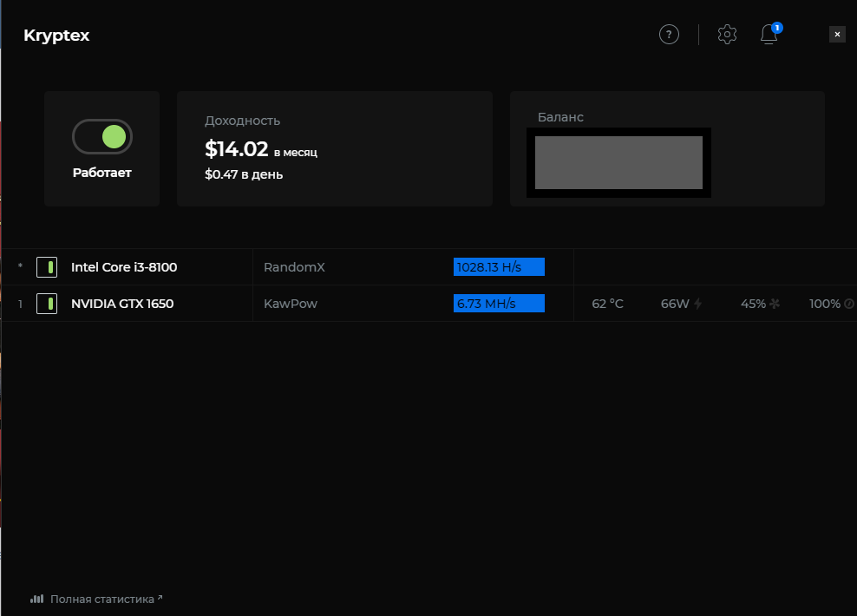
Task: Toggle Intel Core i3-8100 mining switch
Action: (47, 267)
